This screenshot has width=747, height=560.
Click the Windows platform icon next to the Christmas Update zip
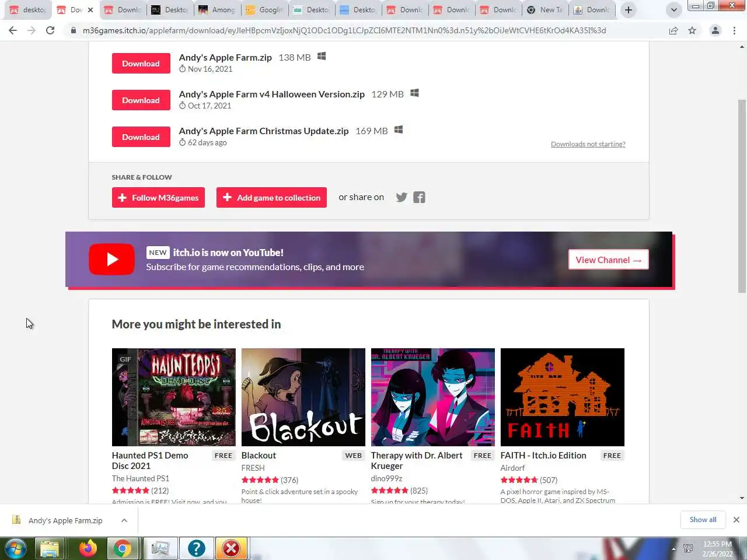pyautogui.click(x=399, y=129)
